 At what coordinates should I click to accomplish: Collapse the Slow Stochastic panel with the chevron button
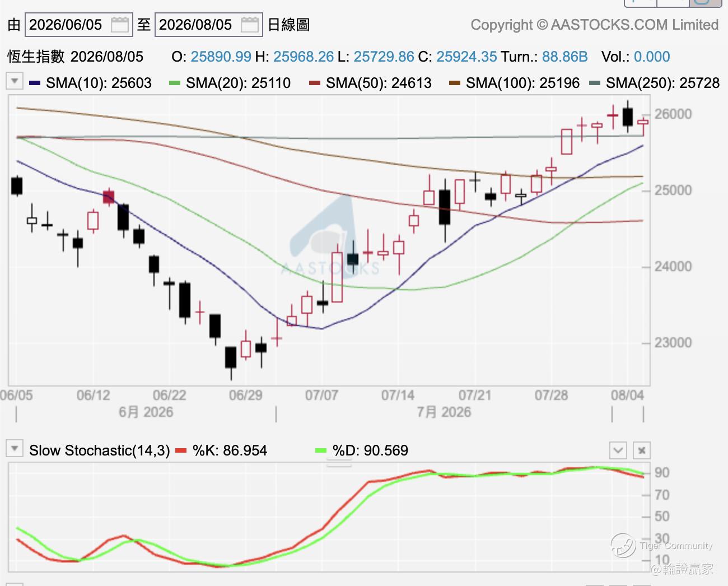point(618,450)
